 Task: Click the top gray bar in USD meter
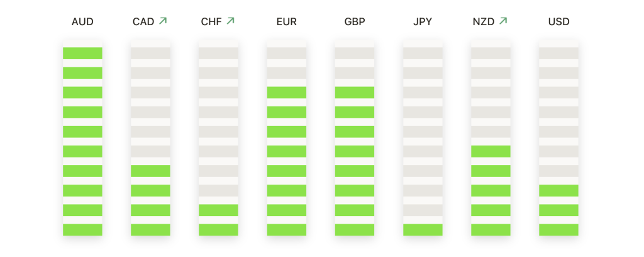pyautogui.click(x=558, y=53)
